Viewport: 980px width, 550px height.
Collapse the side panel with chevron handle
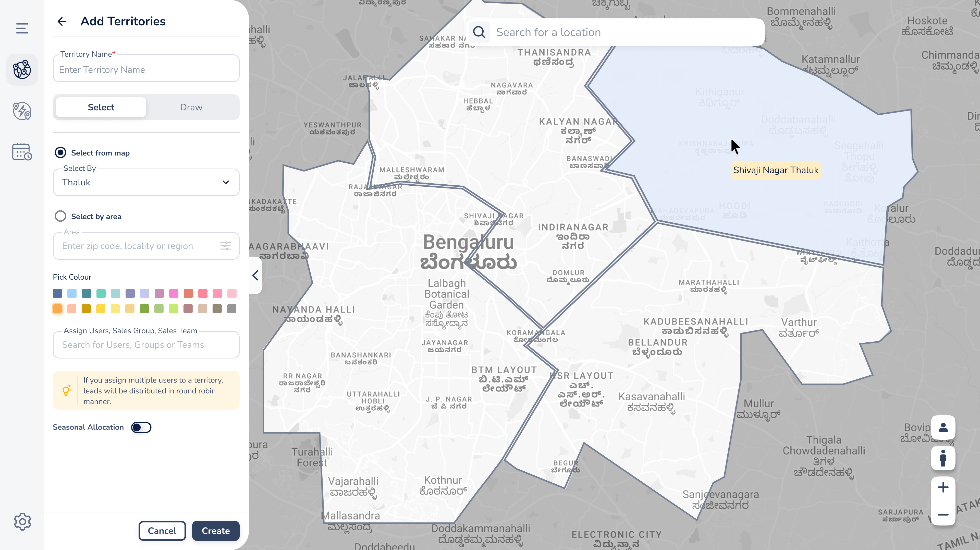click(x=255, y=275)
